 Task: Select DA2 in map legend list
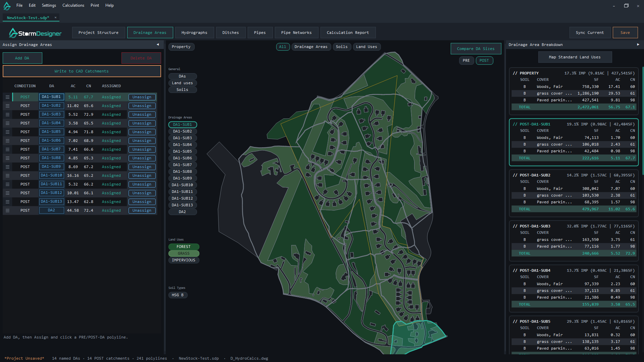click(x=182, y=212)
